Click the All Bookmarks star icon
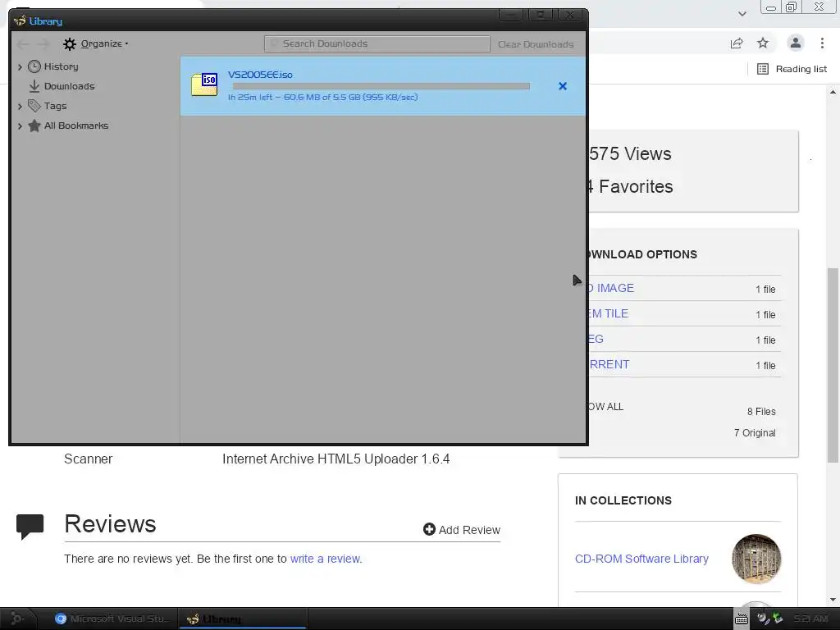Image resolution: width=840 pixels, height=630 pixels. click(x=34, y=126)
